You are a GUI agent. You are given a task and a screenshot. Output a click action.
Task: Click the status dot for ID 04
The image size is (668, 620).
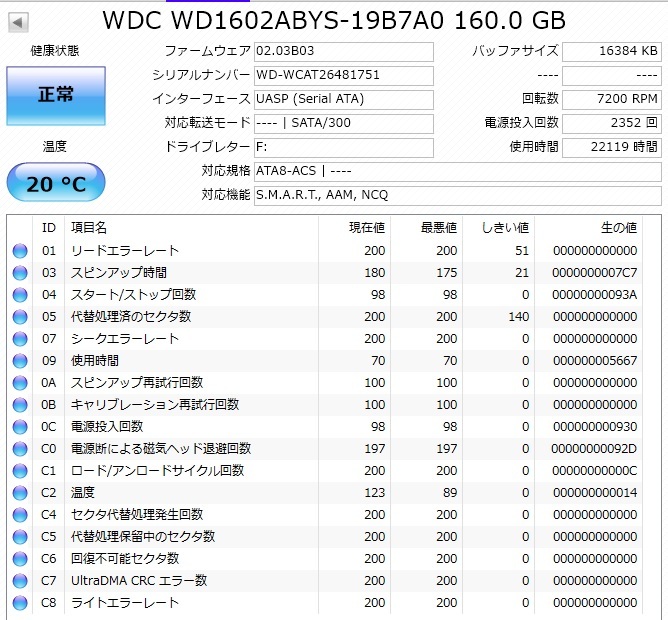pyautogui.click(x=20, y=294)
